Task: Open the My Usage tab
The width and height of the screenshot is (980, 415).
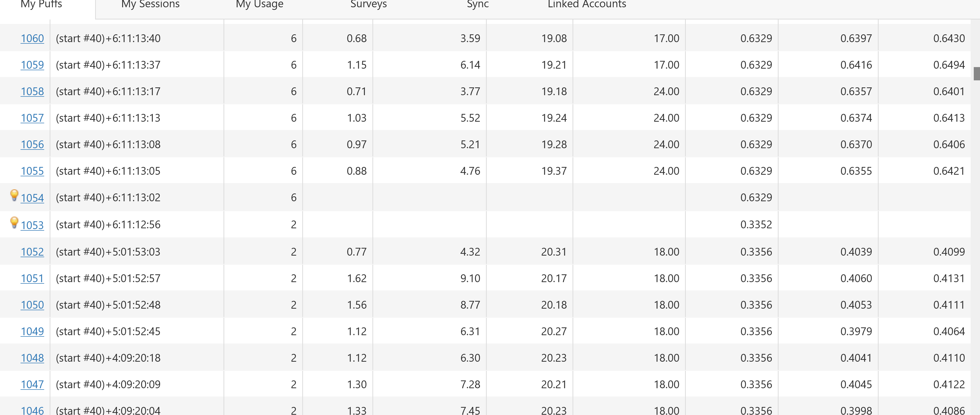Action: pos(259,5)
